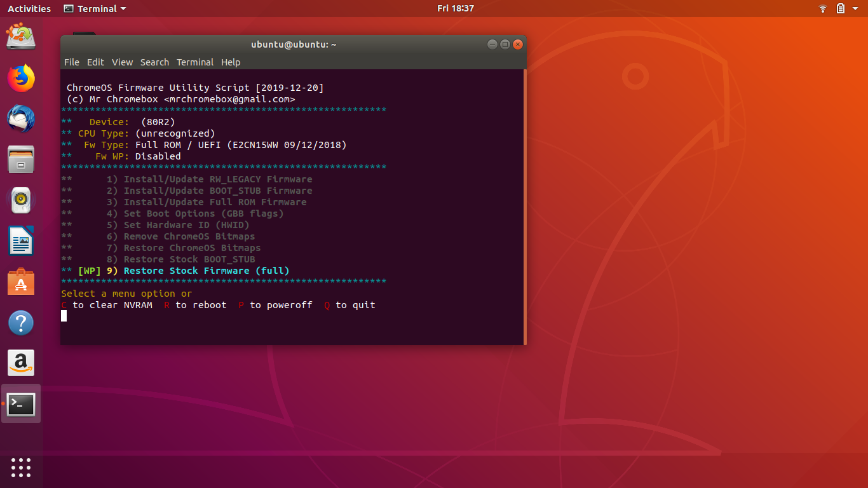This screenshot has width=868, height=488.
Task: Start Rhythmbox music player
Action: 21,200
